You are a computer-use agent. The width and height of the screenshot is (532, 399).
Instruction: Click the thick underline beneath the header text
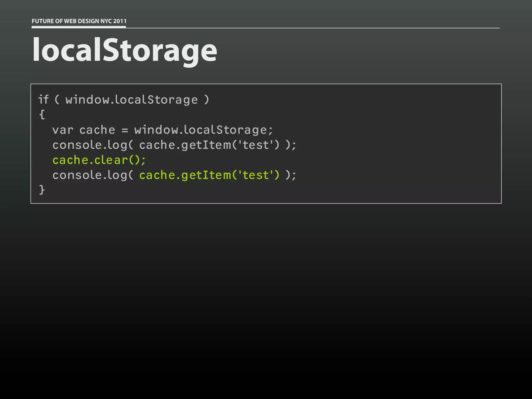[79, 27]
